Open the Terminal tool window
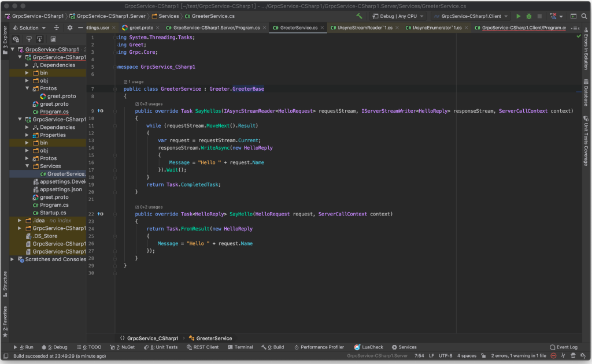The image size is (592, 364). (x=240, y=347)
